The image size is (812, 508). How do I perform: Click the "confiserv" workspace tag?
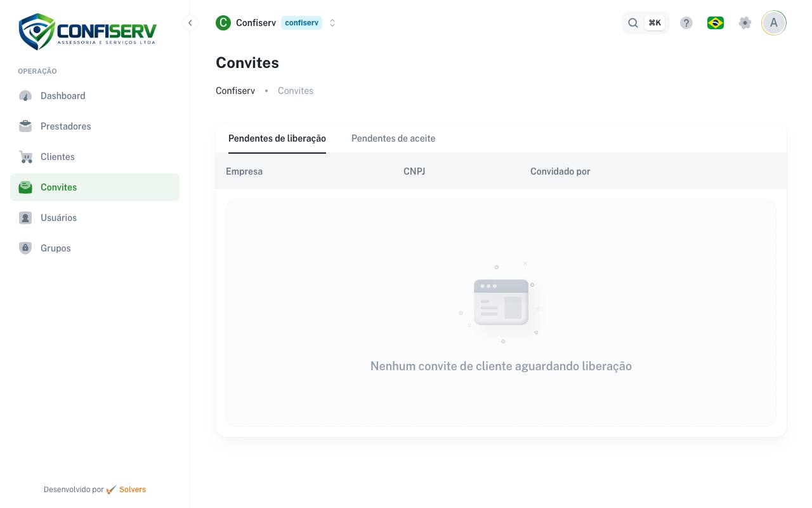pyautogui.click(x=301, y=23)
